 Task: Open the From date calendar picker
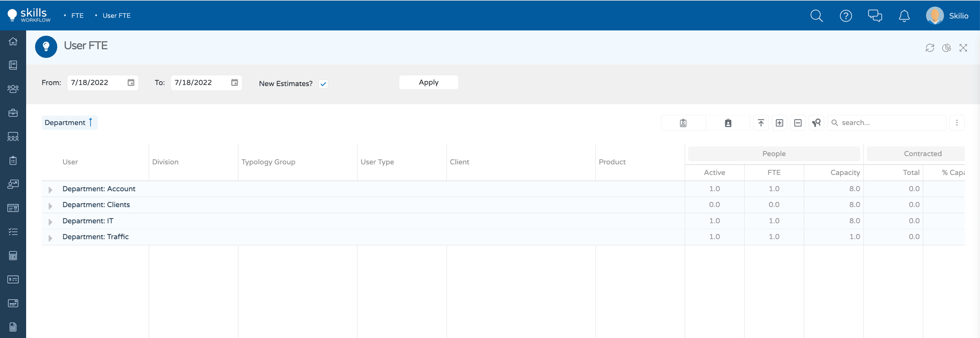pos(131,82)
